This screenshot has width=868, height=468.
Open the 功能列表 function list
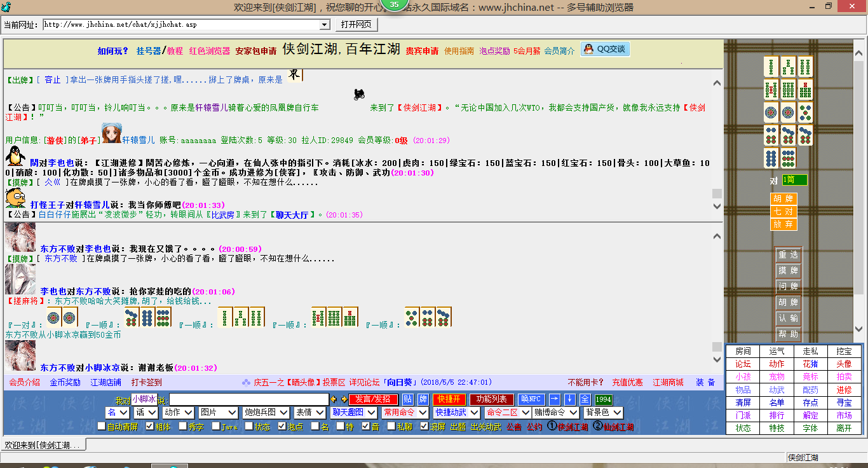point(492,399)
